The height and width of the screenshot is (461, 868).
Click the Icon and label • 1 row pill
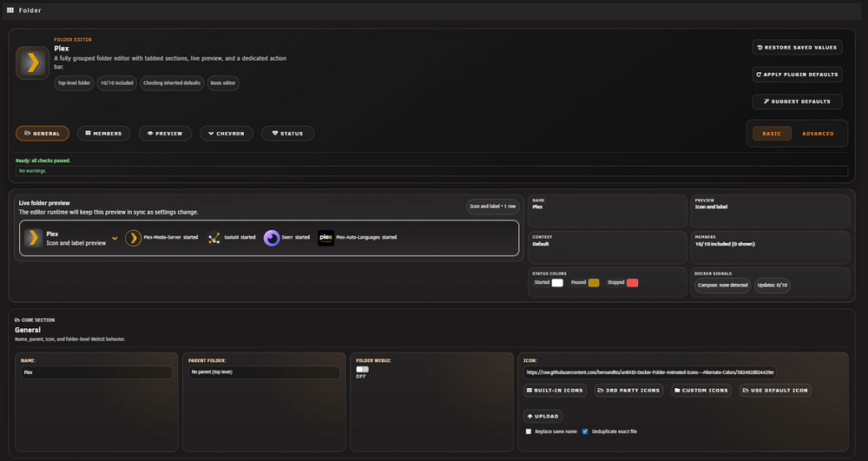pyautogui.click(x=493, y=207)
